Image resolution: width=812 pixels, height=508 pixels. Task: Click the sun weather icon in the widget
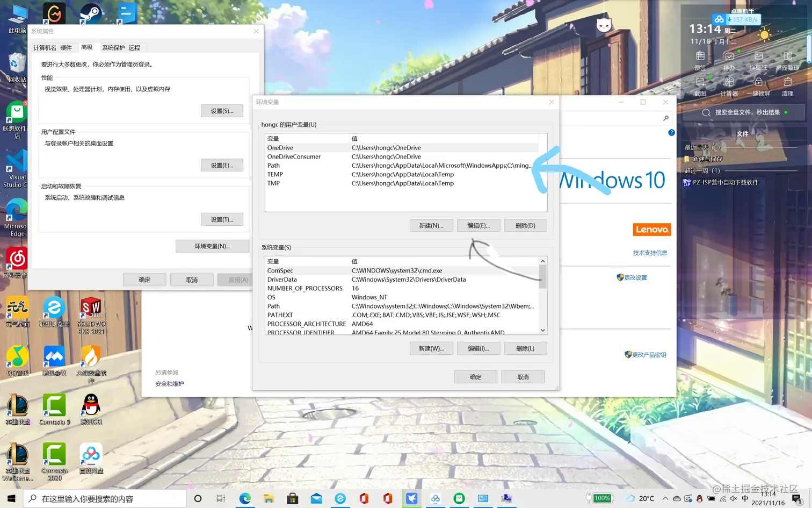(764, 35)
